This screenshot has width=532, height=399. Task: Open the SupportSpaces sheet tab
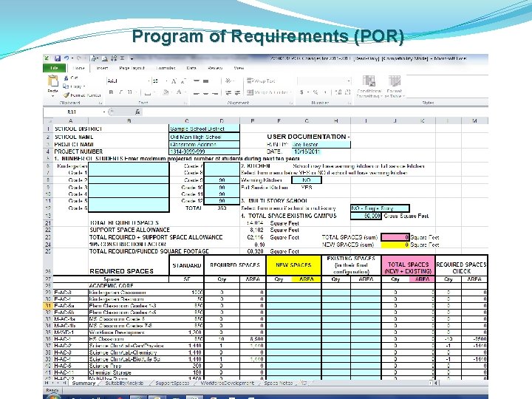click(x=172, y=383)
